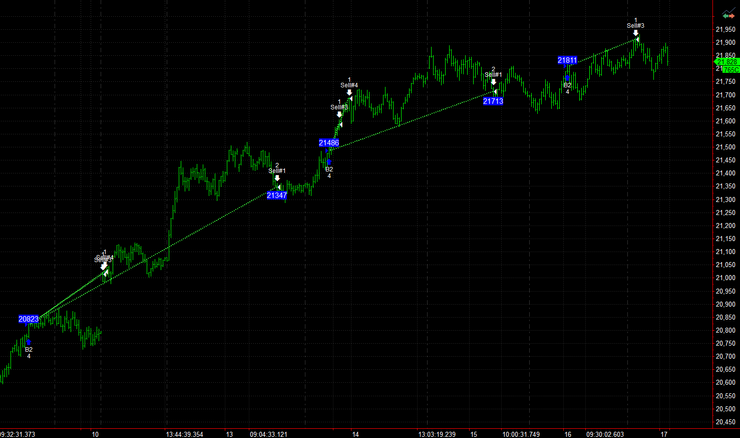Click the 13:44:39.354 timestamp on time axis
Image resolution: width=740 pixels, height=438 pixels.
(x=189, y=433)
